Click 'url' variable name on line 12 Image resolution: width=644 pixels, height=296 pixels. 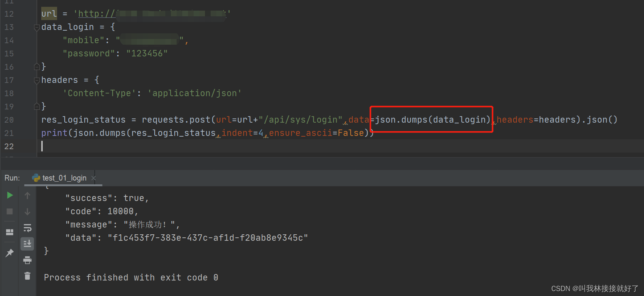pyautogui.click(x=49, y=14)
